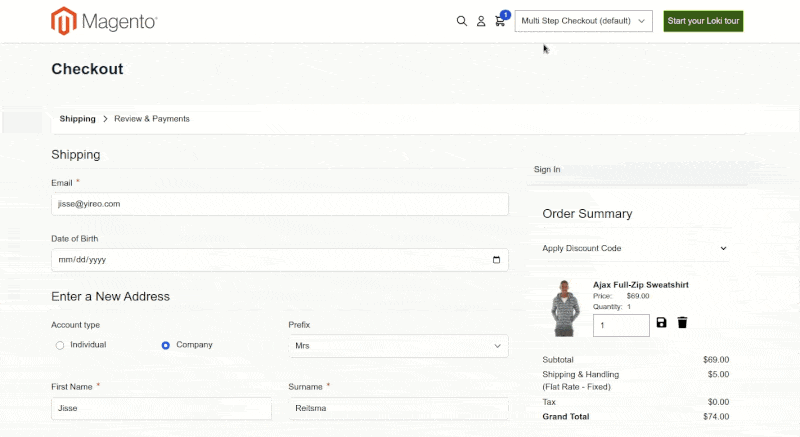Go to the Shipping step
Image resolution: width=800 pixels, height=437 pixels.
click(77, 119)
